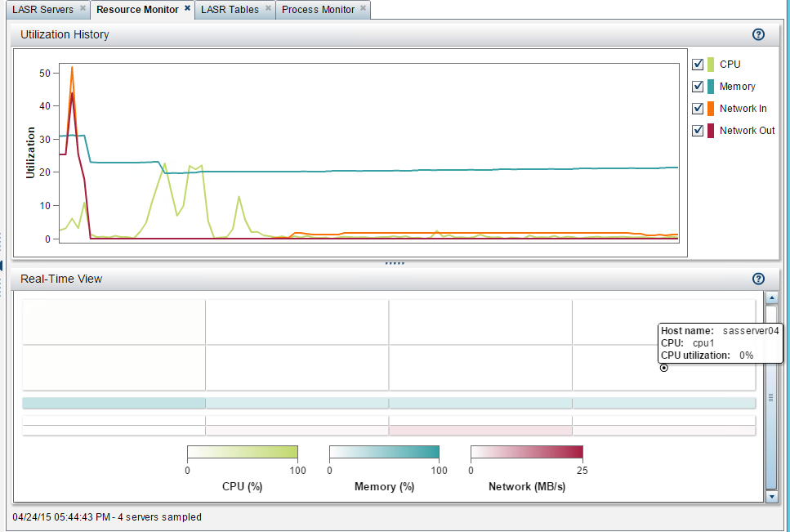Close the LASR Tables tab
This screenshot has width=790, height=532.
(268, 8)
